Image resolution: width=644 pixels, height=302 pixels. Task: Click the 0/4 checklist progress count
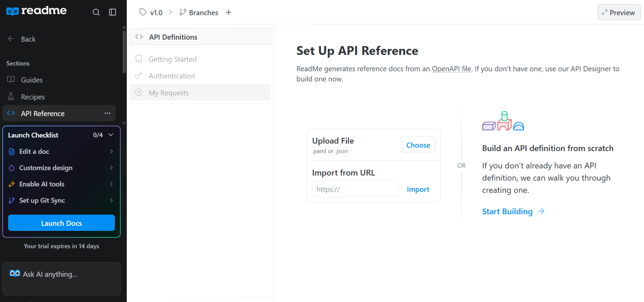[98, 135]
